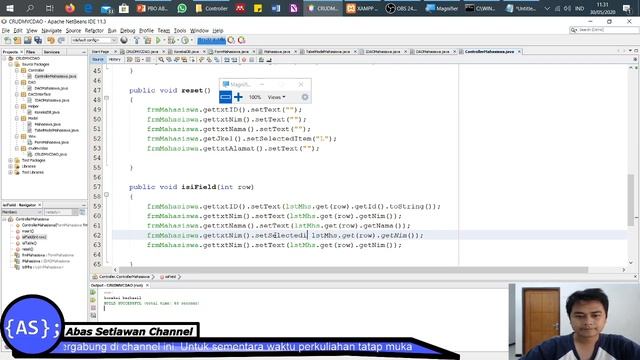Click the Open Project toolbar icon
640x360 pixels.
tap(27, 40)
